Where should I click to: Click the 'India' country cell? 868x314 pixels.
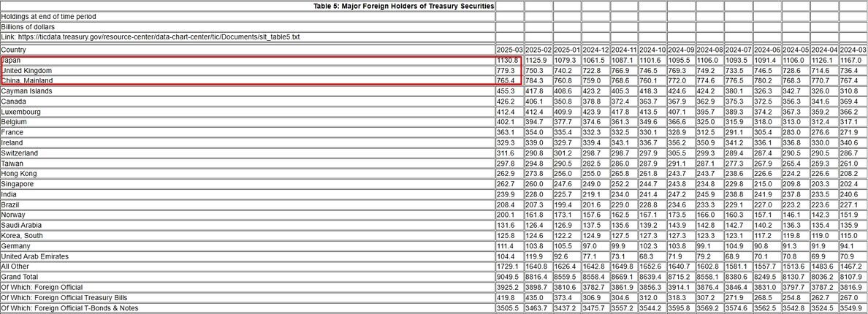click(248, 194)
